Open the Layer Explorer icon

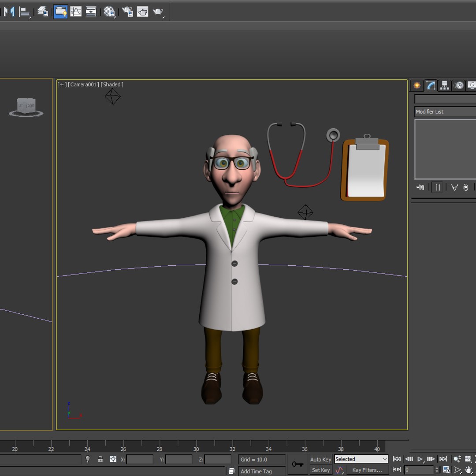coord(43,11)
